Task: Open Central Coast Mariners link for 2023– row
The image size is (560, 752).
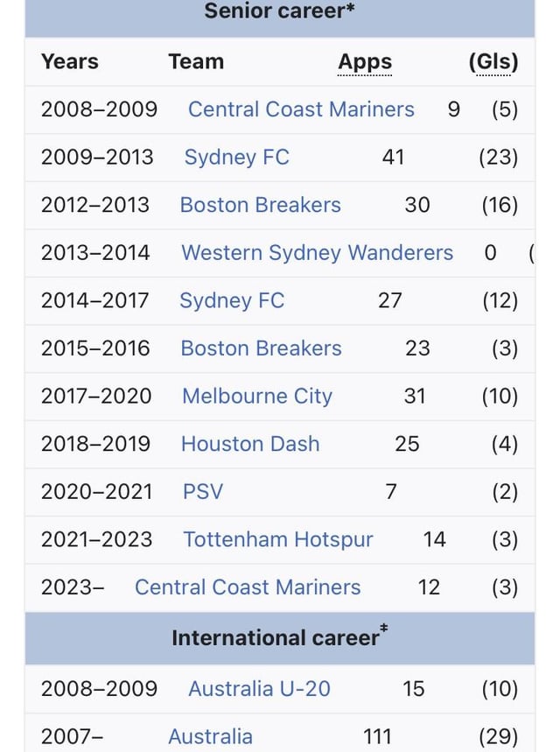Action: [248, 587]
